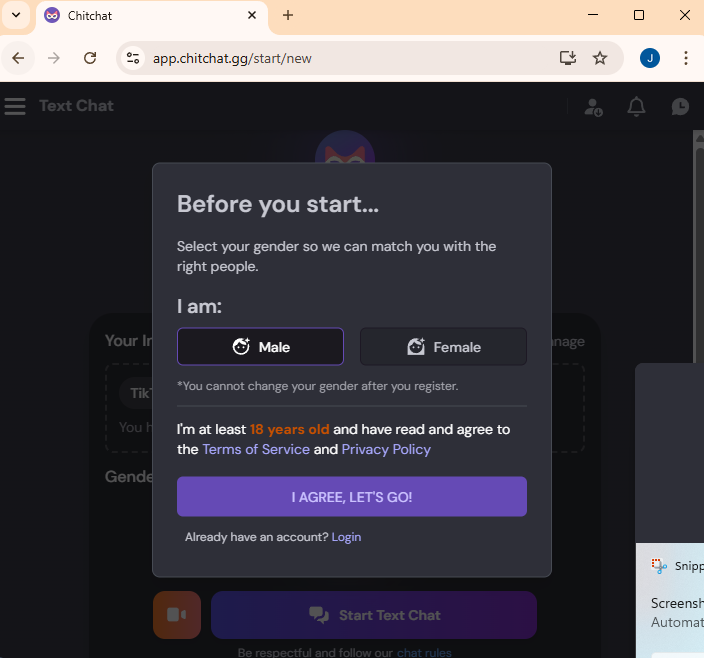
Task: Open the site information icon in address bar
Action: pyautogui.click(x=133, y=58)
